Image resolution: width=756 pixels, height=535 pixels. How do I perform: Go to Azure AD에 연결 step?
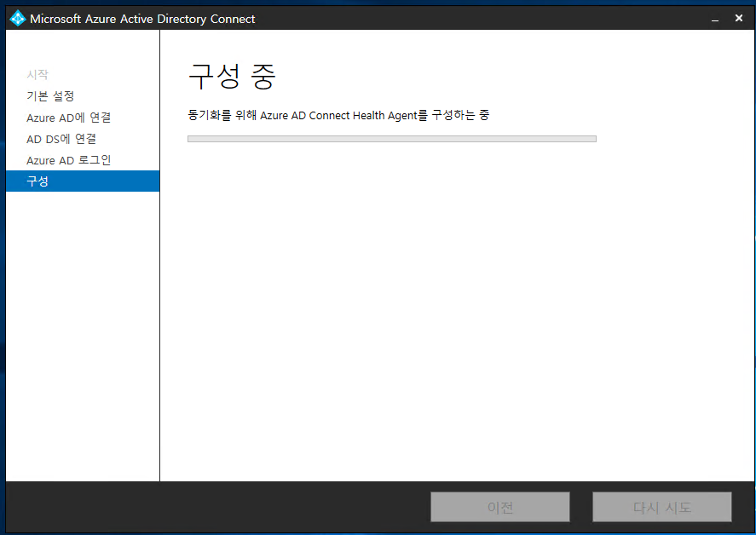[x=69, y=118]
